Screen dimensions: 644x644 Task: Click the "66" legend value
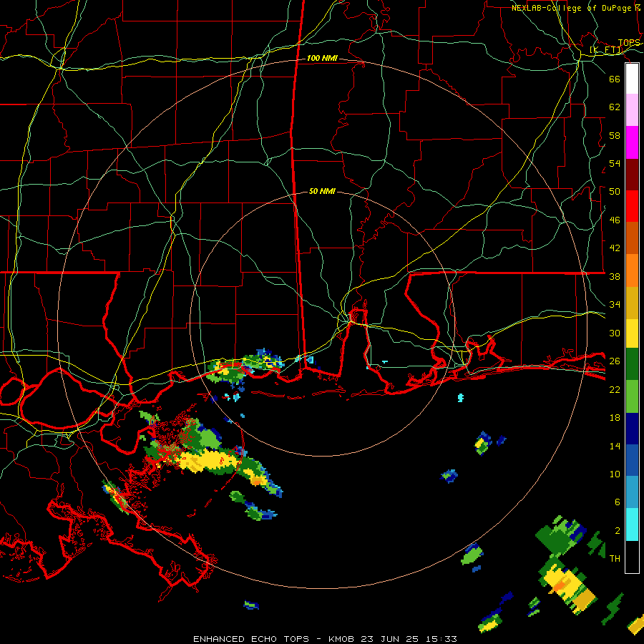click(615, 79)
